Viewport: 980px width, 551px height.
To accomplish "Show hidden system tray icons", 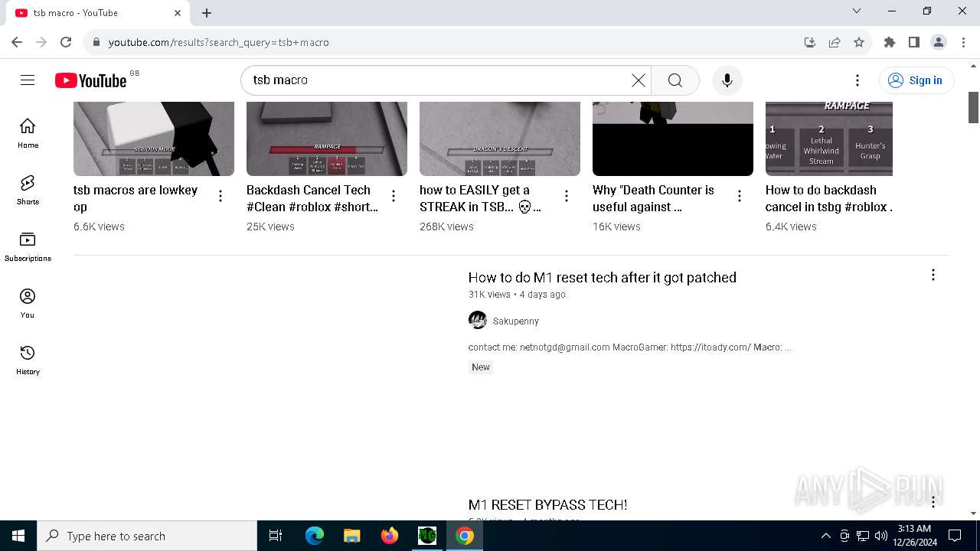I will 825,536.
